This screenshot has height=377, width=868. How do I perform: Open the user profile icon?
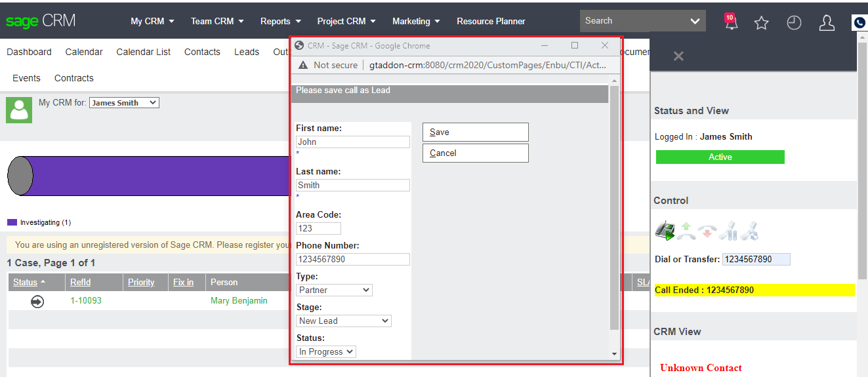(827, 23)
